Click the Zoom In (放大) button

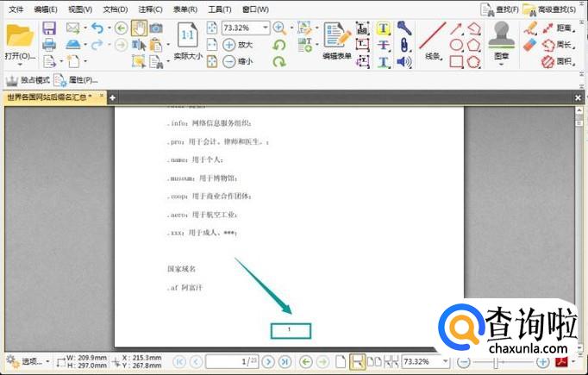(x=238, y=45)
